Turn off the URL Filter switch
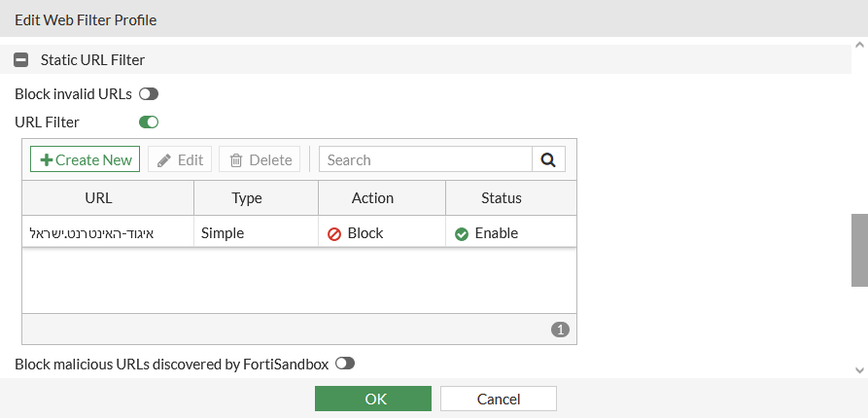This screenshot has width=868, height=418. pos(149,122)
